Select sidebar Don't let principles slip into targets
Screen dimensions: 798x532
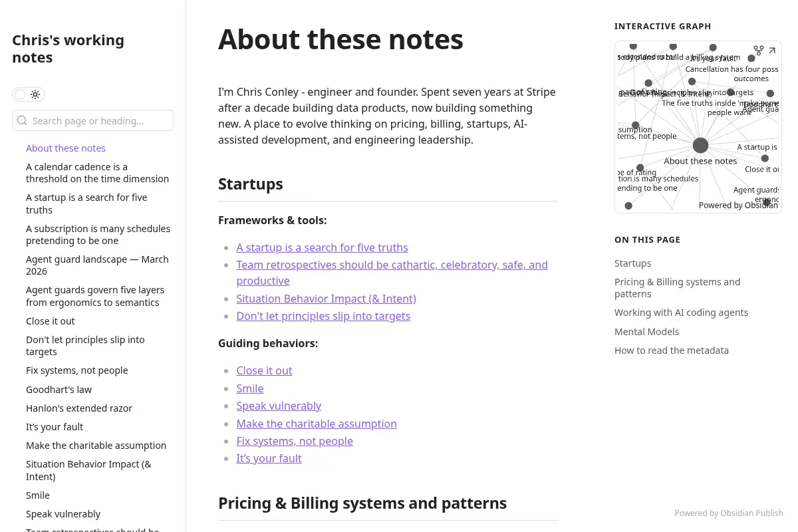point(85,346)
